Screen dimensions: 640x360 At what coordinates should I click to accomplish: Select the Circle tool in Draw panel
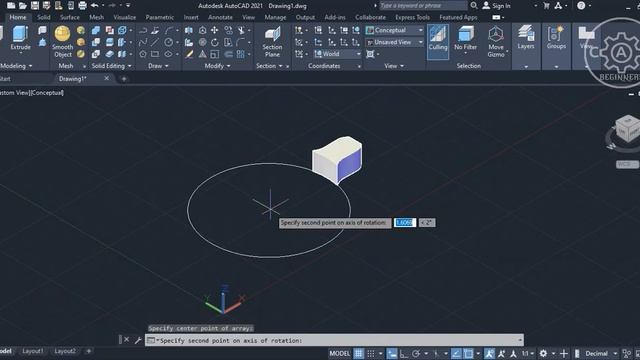[169, 42]
